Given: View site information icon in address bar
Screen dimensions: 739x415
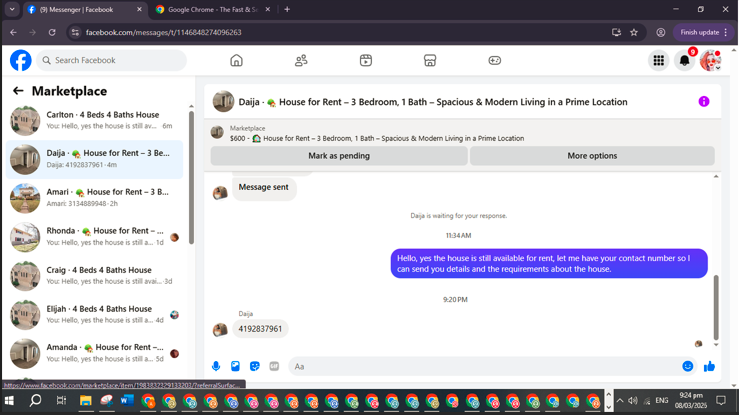Looking at the screenshot, I should click(x=74, y=33).
